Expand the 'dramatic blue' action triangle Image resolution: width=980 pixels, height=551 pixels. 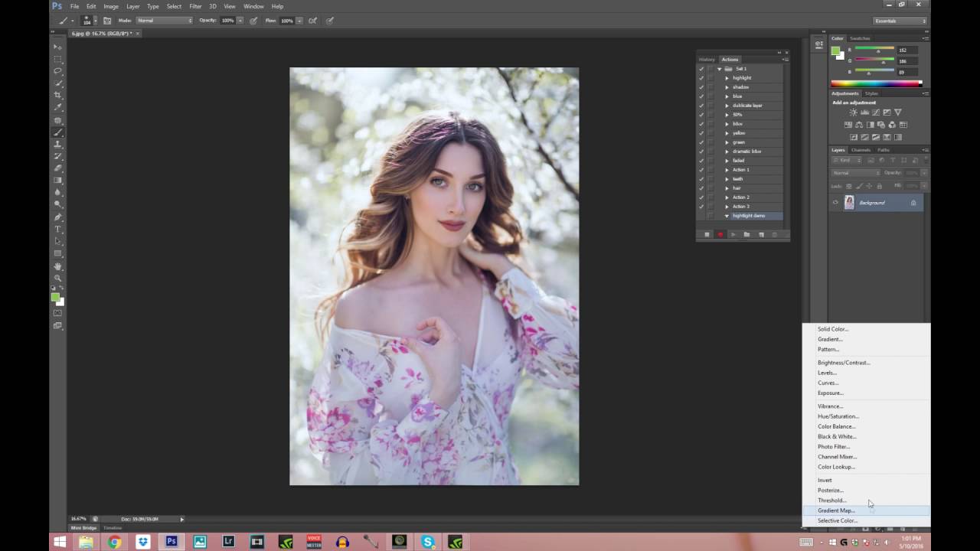click(x=727, y=152)
